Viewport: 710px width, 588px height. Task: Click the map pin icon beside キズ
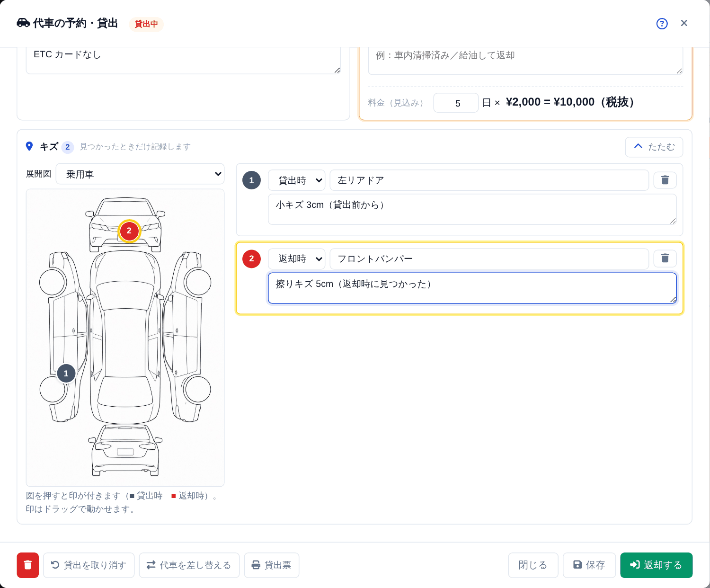[29, 147]
